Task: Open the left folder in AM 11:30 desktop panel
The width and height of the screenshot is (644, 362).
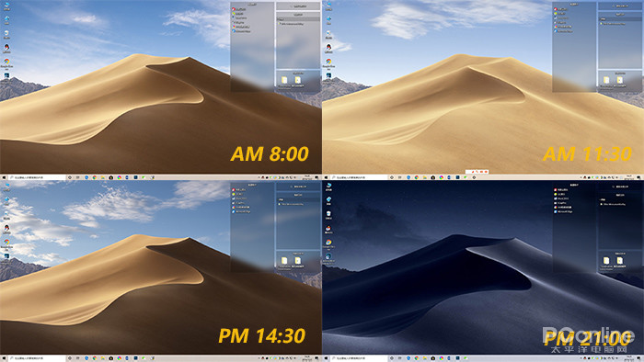Action: coord(606,80)
